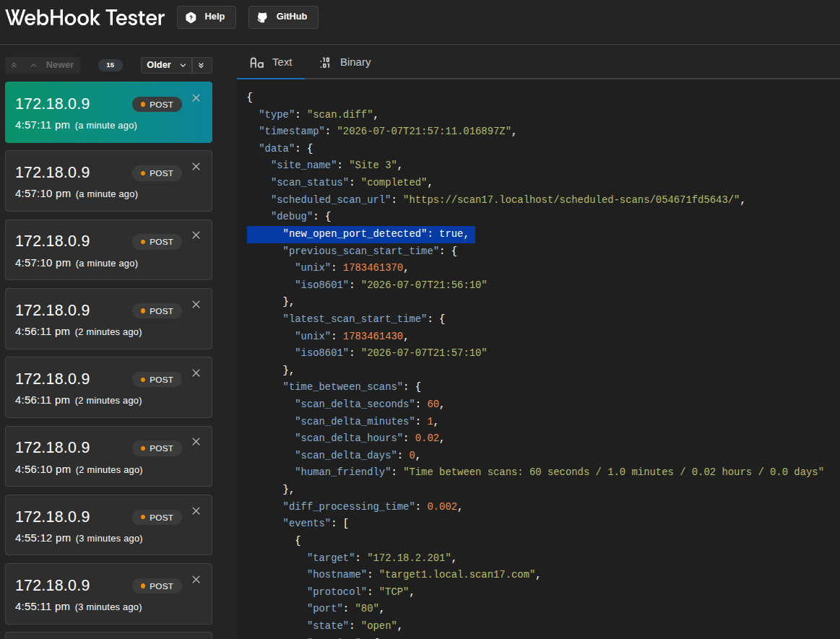Click POST badge on 4:55:11 pm request
Viewport: 840px width, 639px height.
click(x=157, y=586)
